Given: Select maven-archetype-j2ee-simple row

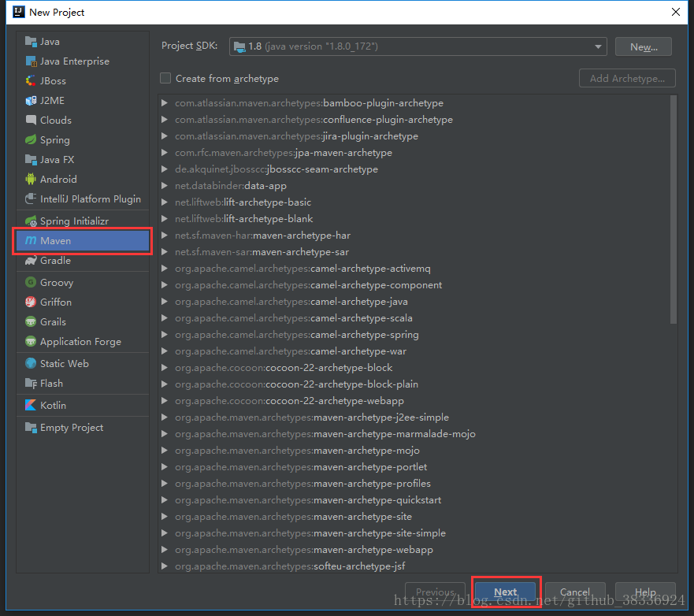Looking at the screenshot, I should pyautogui.click(x=418, y=417).
